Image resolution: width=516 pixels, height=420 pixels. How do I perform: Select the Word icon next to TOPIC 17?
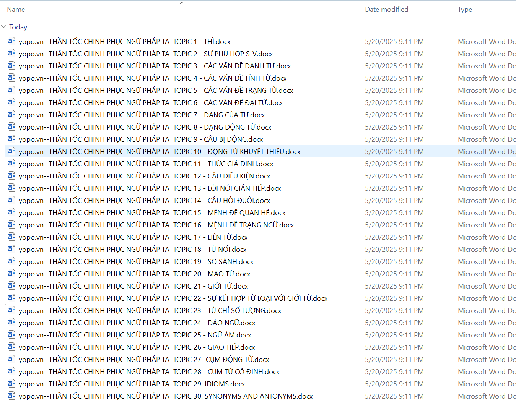tap(11, 237)
